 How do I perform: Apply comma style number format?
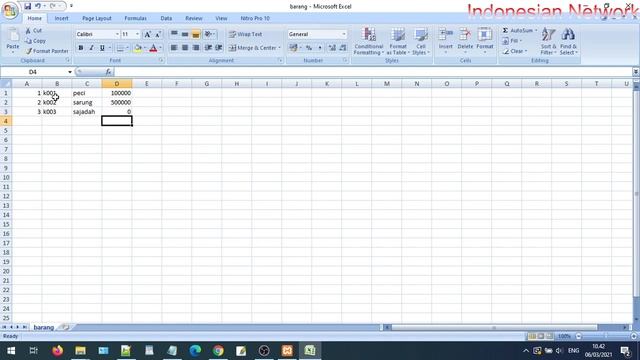[x=320, y=48]
